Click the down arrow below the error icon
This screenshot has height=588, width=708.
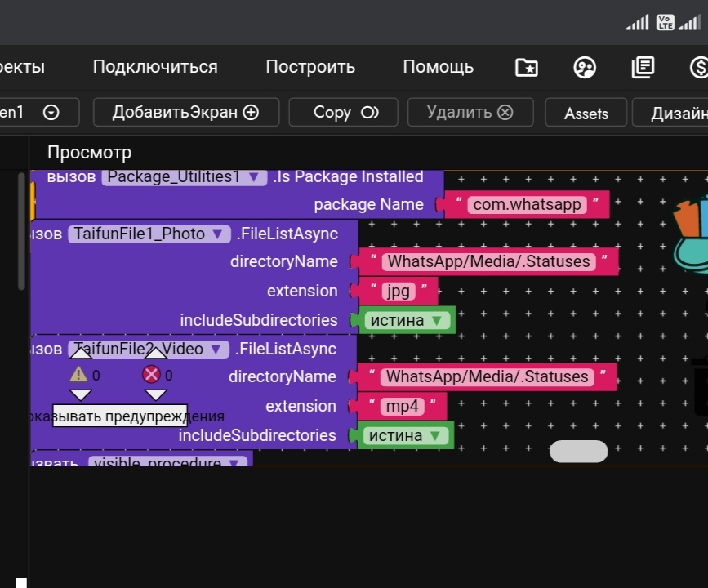coord(155,395)
